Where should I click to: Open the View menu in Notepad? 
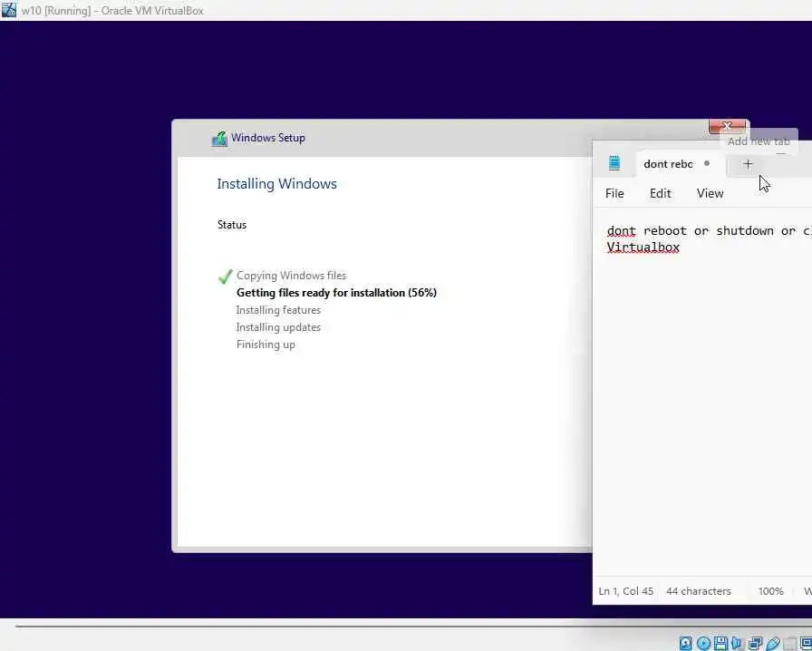[x=710, y=193]
